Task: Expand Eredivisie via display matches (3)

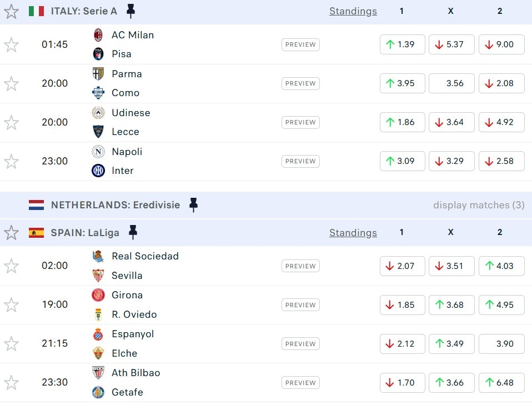Action: point(479,205)
